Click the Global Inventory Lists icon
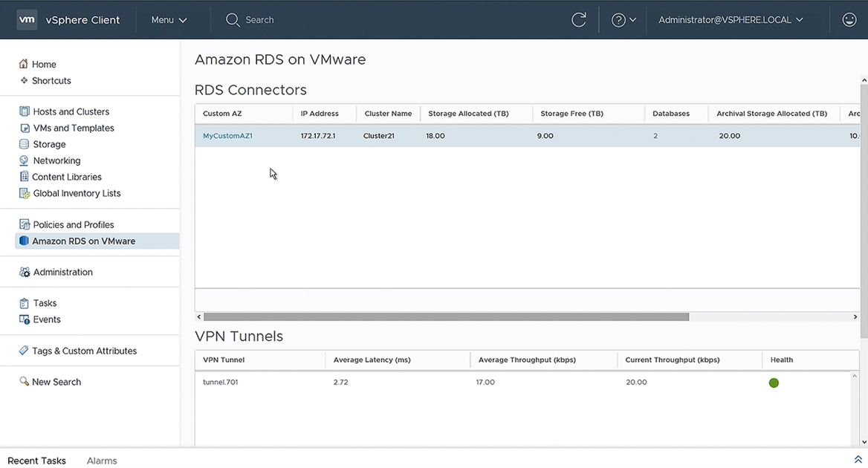 [x=25, y=193]
